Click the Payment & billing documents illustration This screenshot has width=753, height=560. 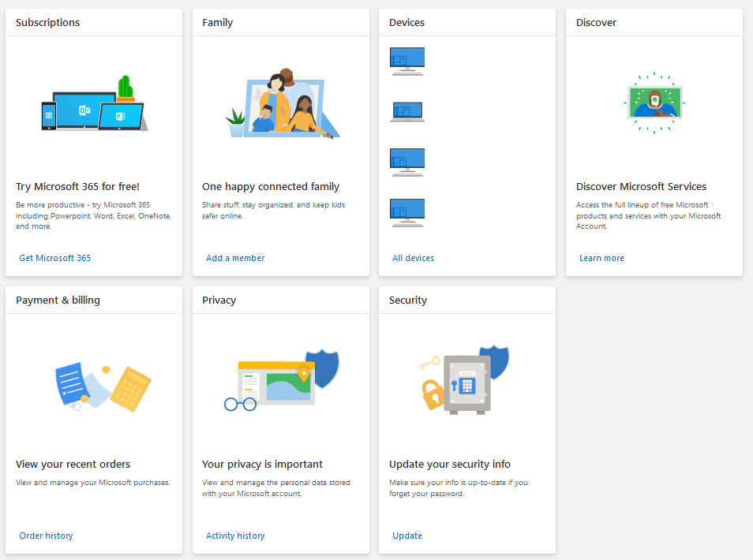[103, 386]
